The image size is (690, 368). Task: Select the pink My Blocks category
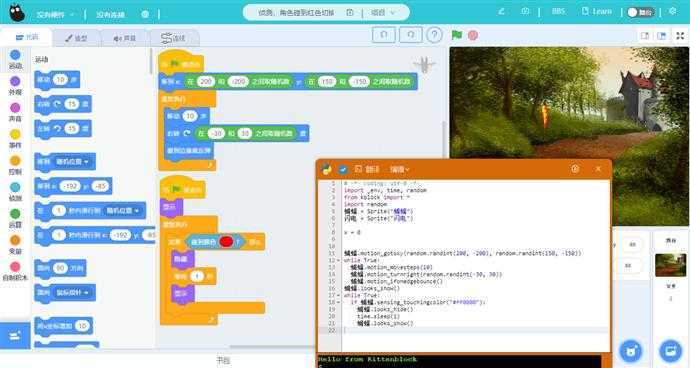[15, 271]
